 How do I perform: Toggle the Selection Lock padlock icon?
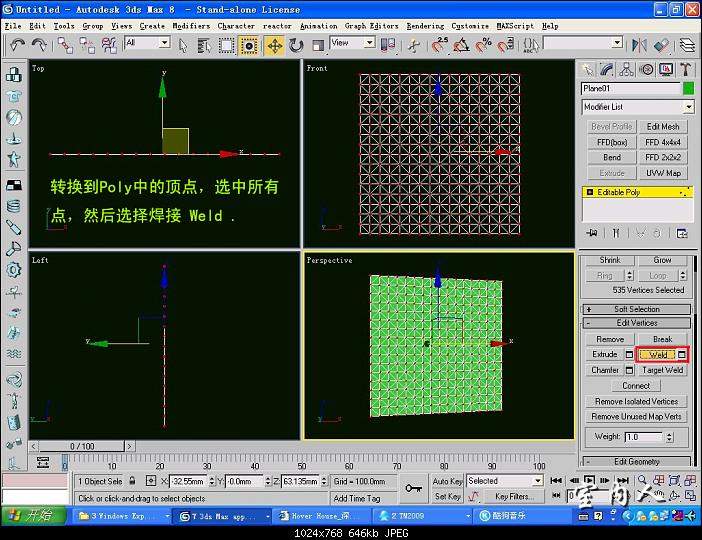pos(132,481)
